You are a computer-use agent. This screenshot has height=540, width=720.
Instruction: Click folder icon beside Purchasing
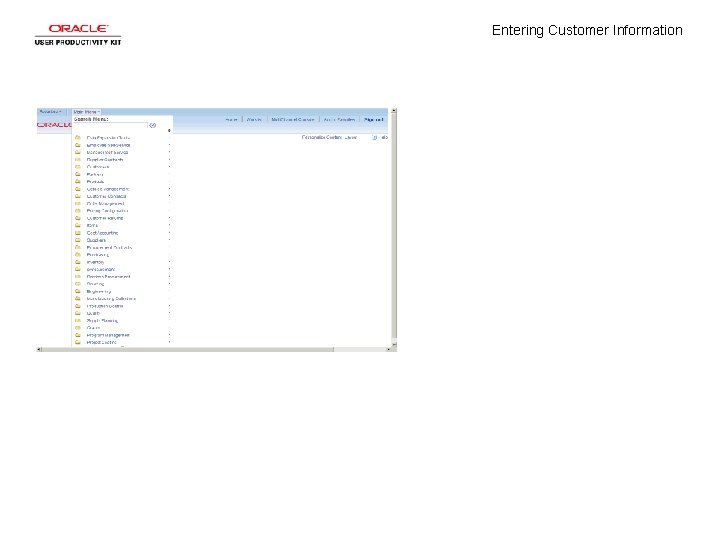(x=78, y=254)
